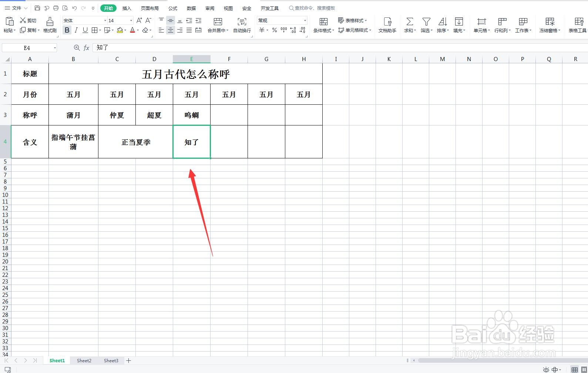The height and width of the screenshot is (373, 588).
Task: Apply bottom vertical alignment
Action: 180,20
